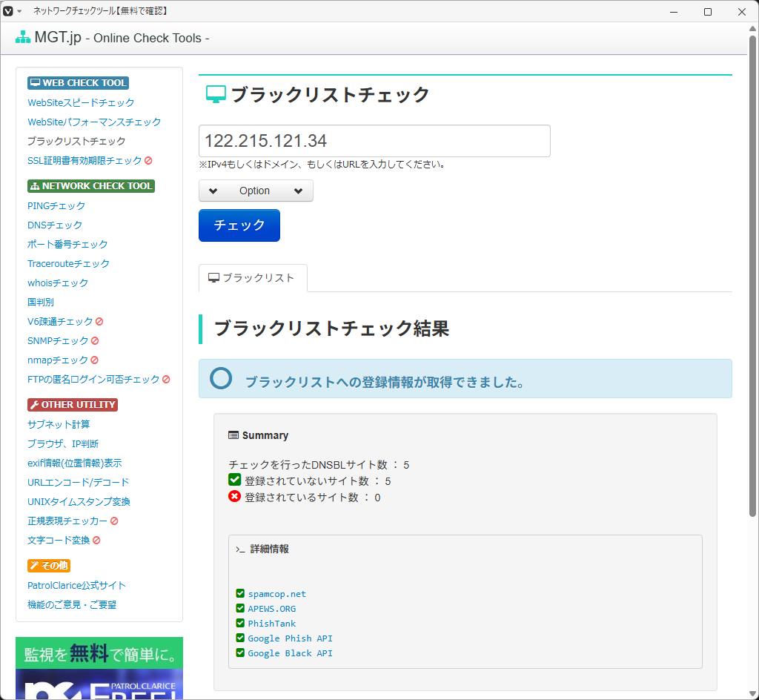Open the Google Black API link
The image size is (759, 700).
click(x=291, y=653)
